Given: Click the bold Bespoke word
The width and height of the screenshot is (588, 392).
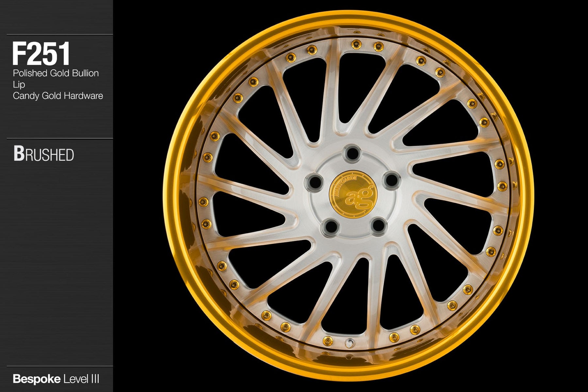Looking at the screenshot, I should (x=37, y=379).
